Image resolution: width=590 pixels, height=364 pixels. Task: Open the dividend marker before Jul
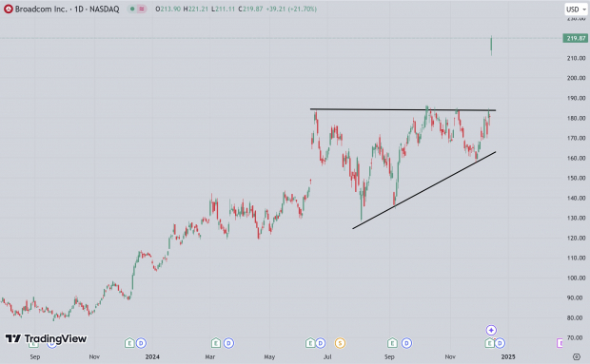(x=321, y=343)
